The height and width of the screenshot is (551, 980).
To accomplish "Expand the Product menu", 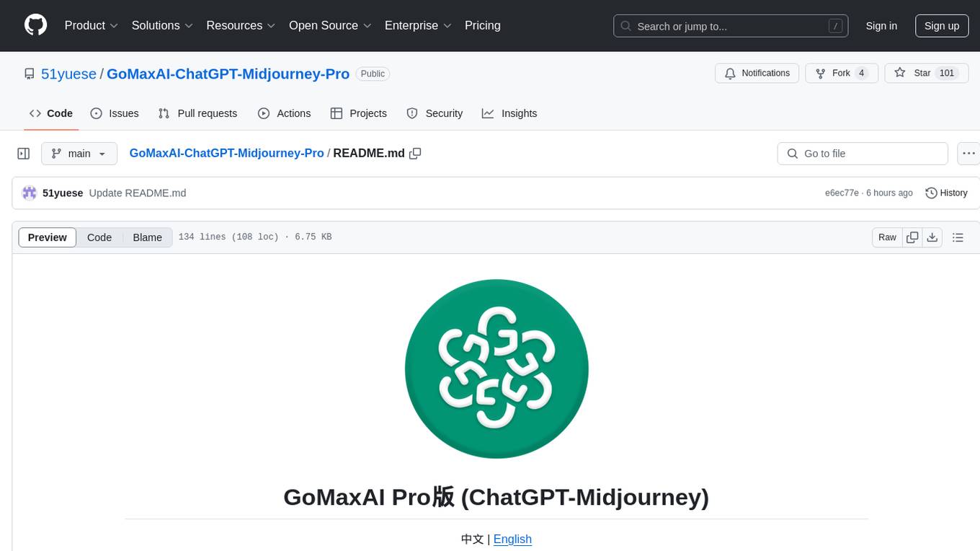I will point(92,25).
